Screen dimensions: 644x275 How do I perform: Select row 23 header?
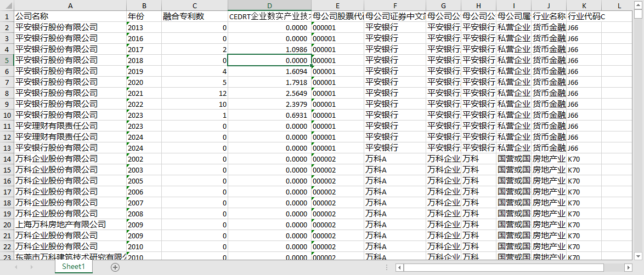click(x=7, y=257)
